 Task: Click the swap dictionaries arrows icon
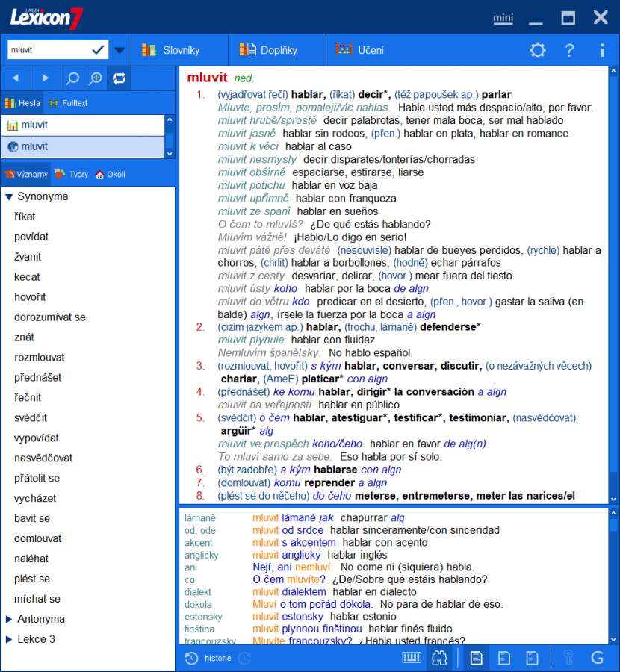tap(118, 78)
